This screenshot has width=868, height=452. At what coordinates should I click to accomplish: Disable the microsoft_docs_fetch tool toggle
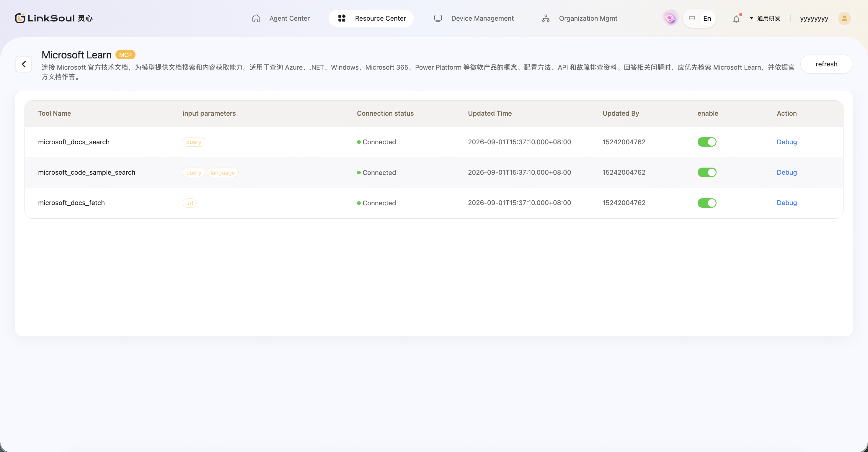(707, 203)
